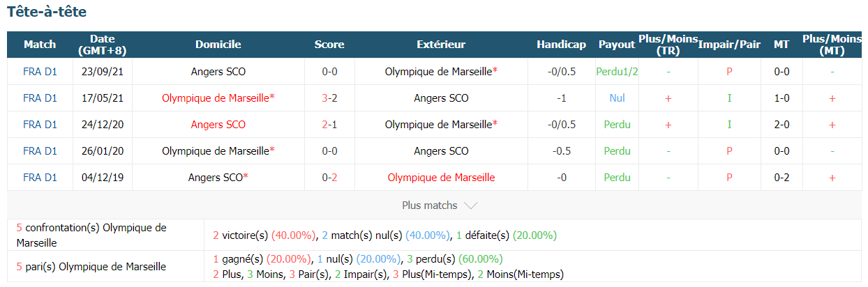Viewport: 868px width, 287px height.
Task: Expand the Plus matchs chevron arrow
Action: (x=470, y=205)
